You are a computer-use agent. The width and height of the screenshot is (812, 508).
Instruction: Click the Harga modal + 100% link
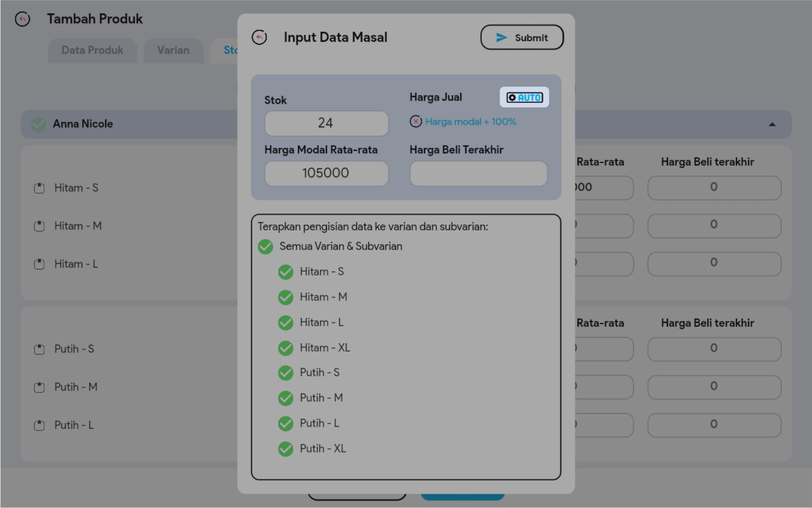[x=471, y=122]
